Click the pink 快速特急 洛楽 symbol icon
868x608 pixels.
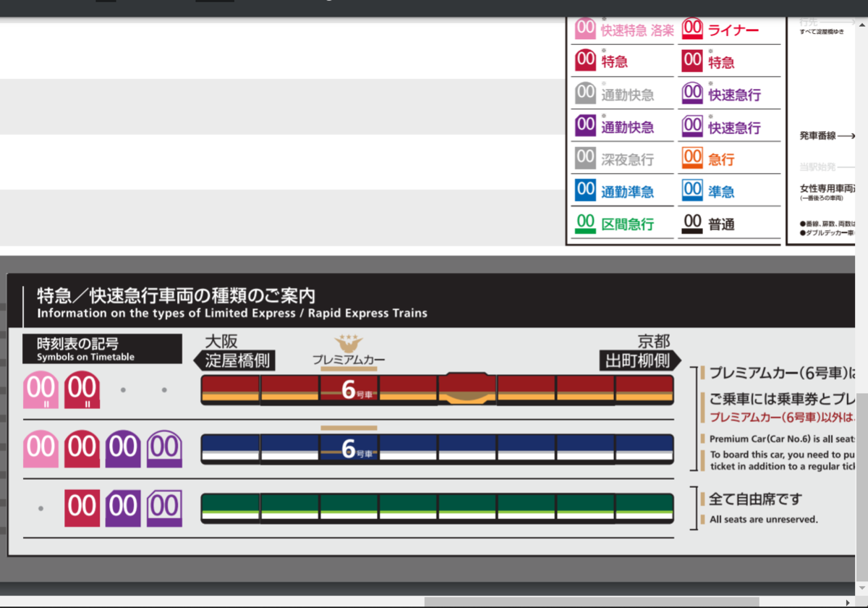point(585,28)
